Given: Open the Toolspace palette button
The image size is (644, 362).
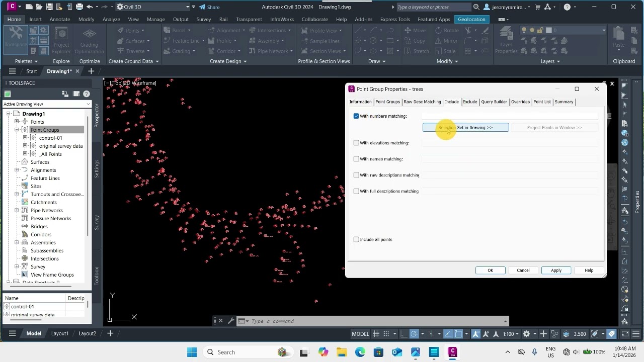Looking at the screenshot, I should (16, 39).
